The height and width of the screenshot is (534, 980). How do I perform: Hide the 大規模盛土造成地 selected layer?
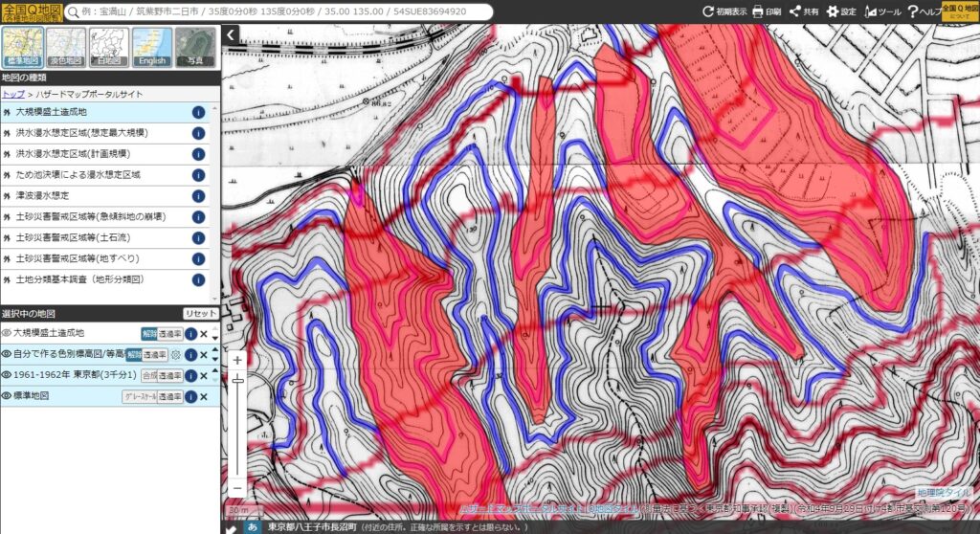click(7, 333)
